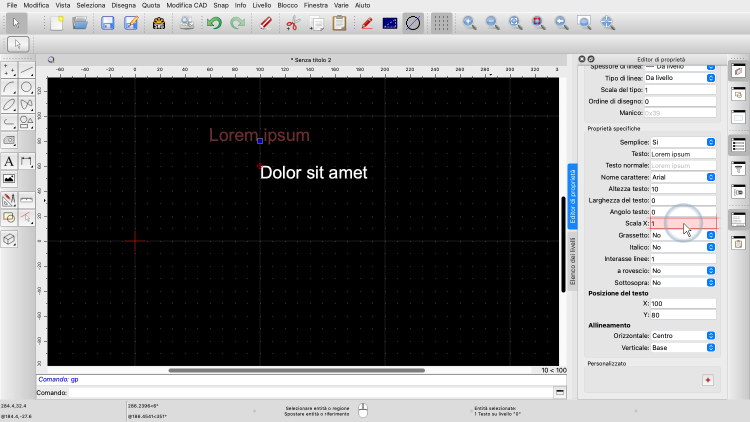
Task: Toggle black-and-white screen mode button
Action: click(389, 22)
